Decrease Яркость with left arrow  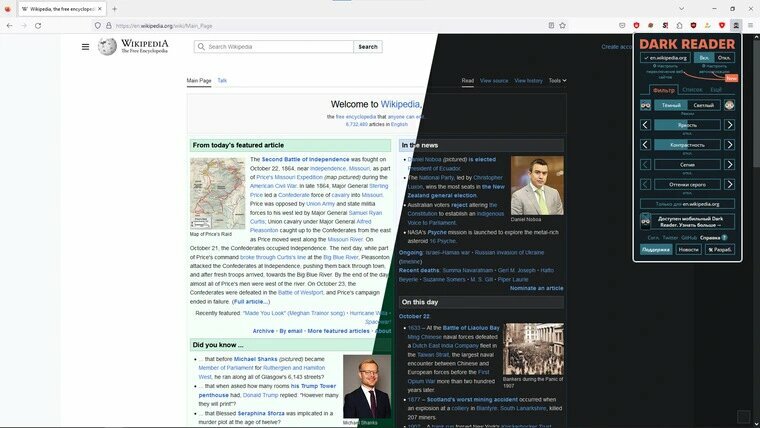tap(645, 125)
